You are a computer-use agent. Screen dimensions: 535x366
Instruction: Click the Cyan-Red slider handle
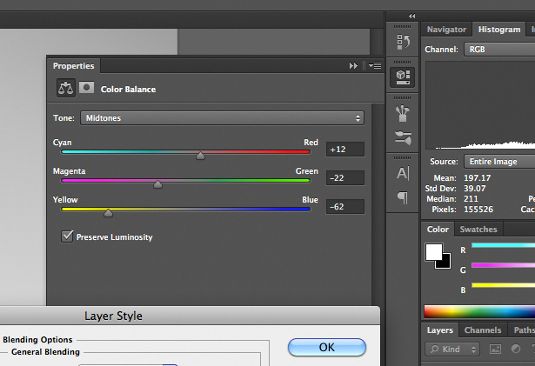click(200, 156)
